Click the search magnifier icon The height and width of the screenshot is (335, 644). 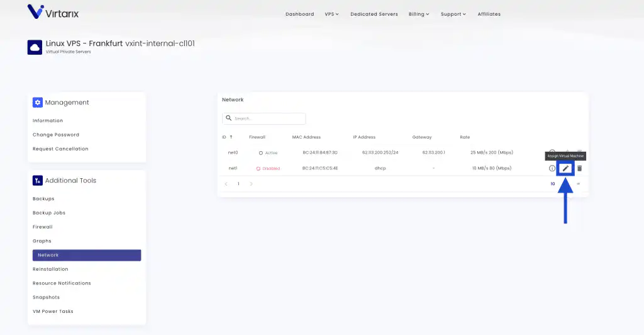(229, 118)
